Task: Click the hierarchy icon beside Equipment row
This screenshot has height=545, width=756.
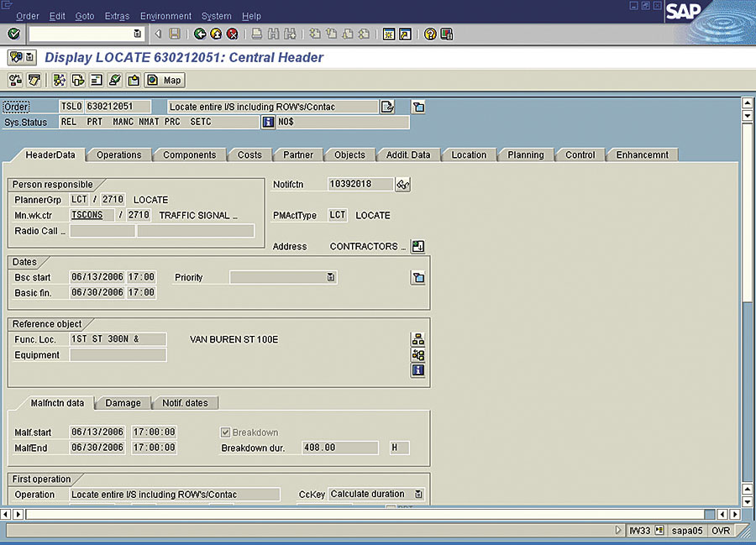Action: click(x=418, y=354)
